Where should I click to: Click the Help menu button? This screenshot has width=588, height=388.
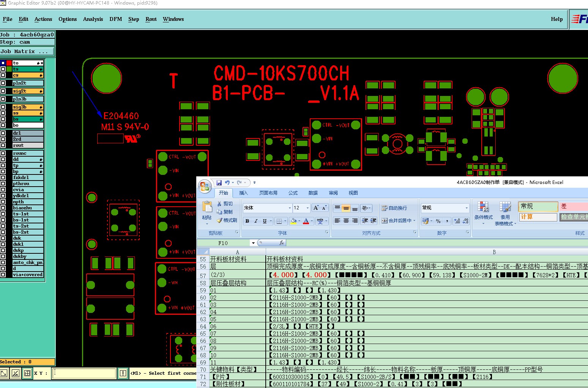557,19
